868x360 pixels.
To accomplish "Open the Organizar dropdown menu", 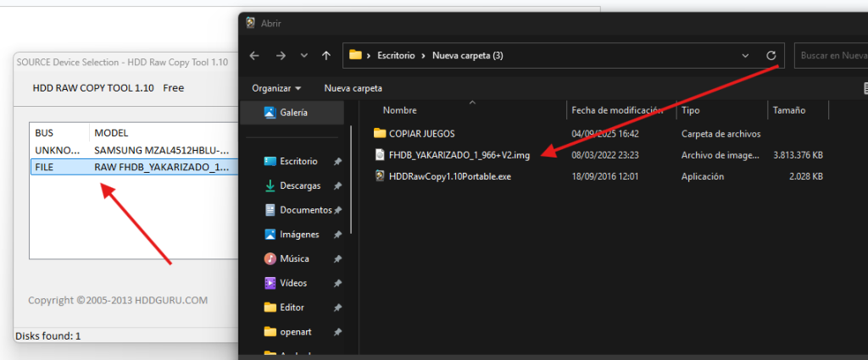I will pos(276,88).
